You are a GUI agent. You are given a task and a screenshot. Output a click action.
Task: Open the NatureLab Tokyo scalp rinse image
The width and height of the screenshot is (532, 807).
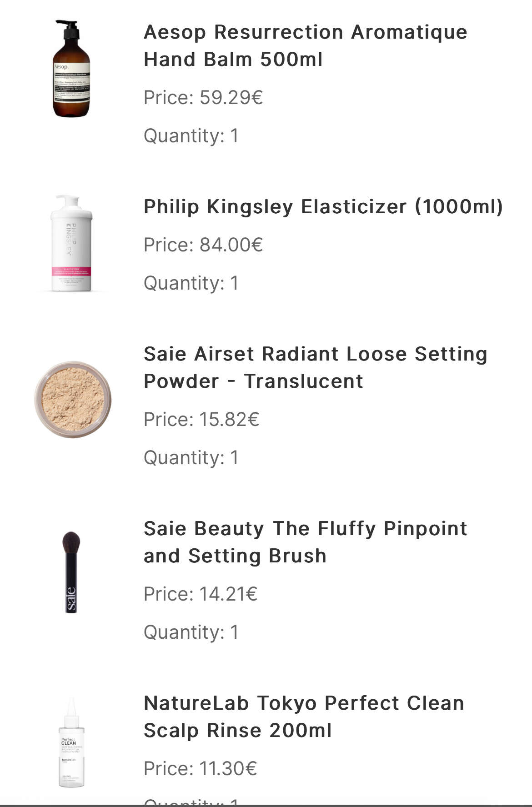coord(71,742)
